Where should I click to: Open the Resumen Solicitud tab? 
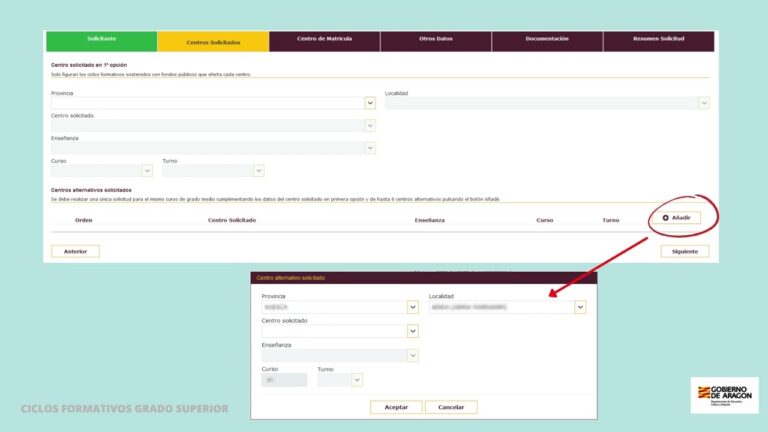[659, 41]
